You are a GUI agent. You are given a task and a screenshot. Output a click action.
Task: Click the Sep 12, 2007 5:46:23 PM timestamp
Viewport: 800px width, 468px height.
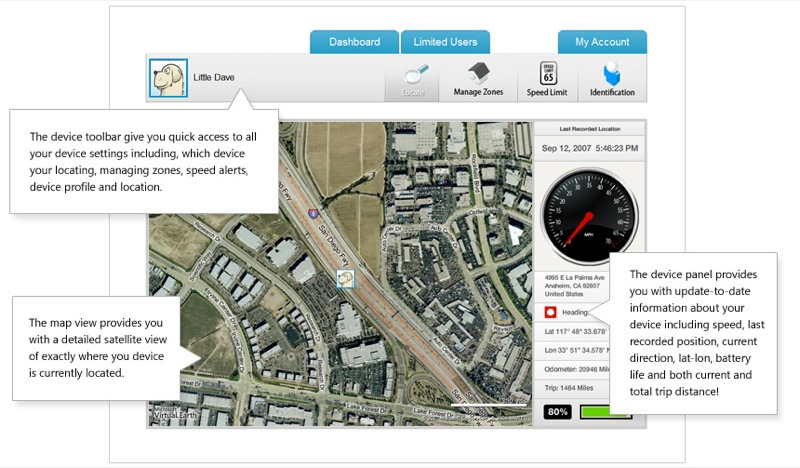pos(590,148)
